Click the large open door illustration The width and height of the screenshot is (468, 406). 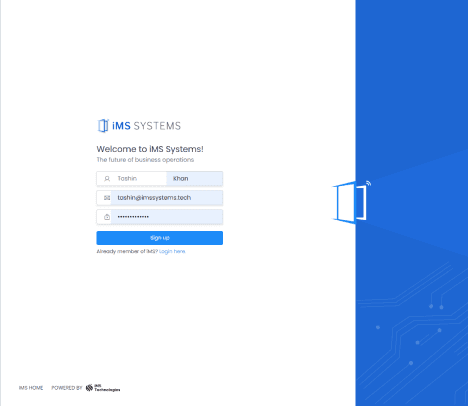pos(350,202)
